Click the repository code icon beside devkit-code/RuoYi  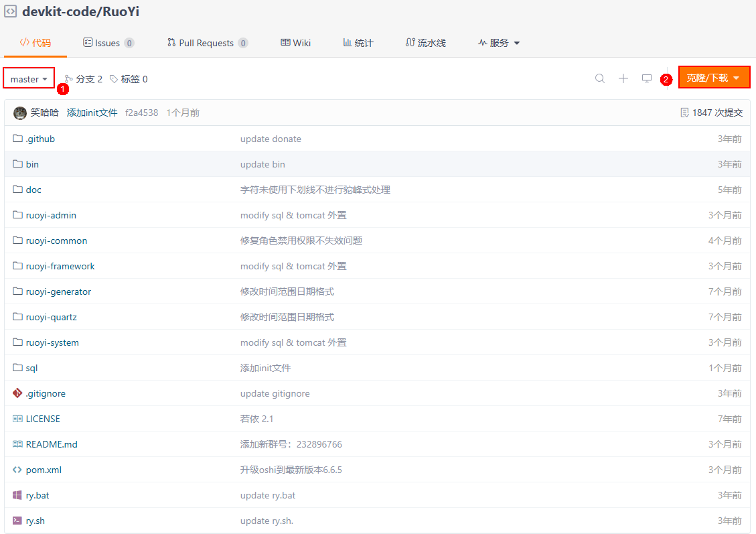click(10, 11)
